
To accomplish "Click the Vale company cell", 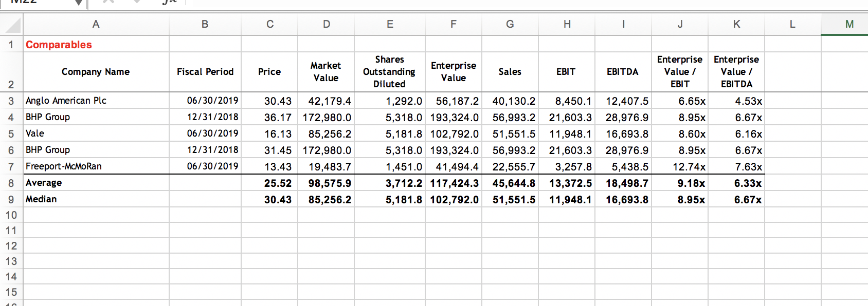I will [x=96, y=133].
